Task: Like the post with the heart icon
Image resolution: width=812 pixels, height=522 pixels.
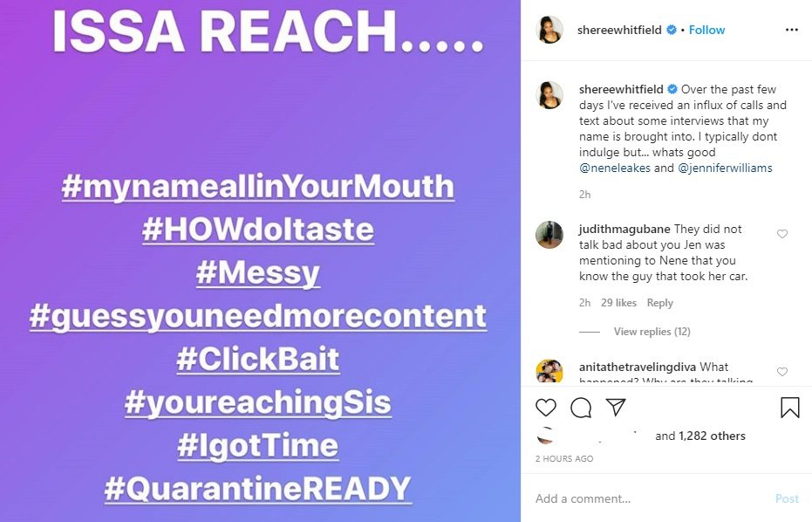Action: pyautogui.click(x=545, y=408)
